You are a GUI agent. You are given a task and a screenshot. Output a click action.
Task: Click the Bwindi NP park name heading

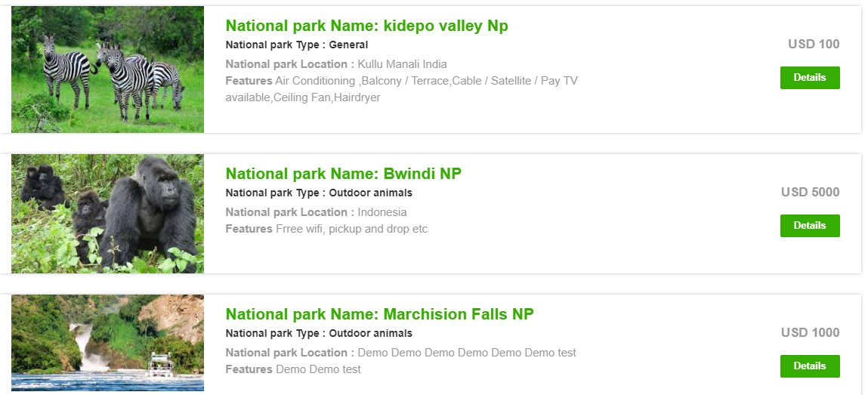pos(343,174)
